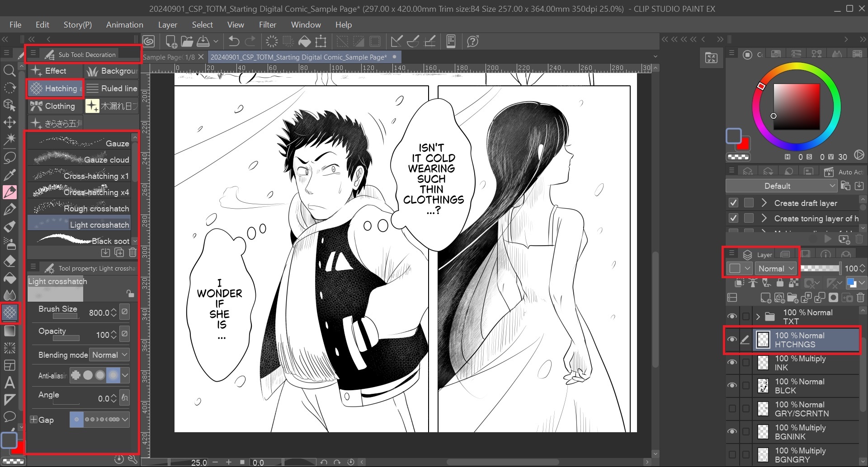
Task: Select the Eraser tool in toolbar
Action: tap(9, 262)
